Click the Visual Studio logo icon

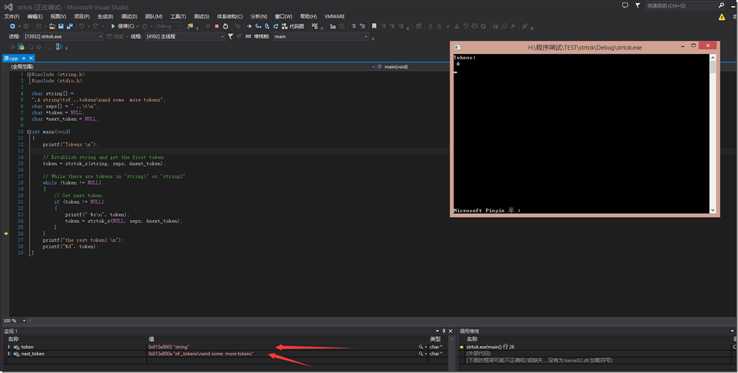[x=8, y=6]
